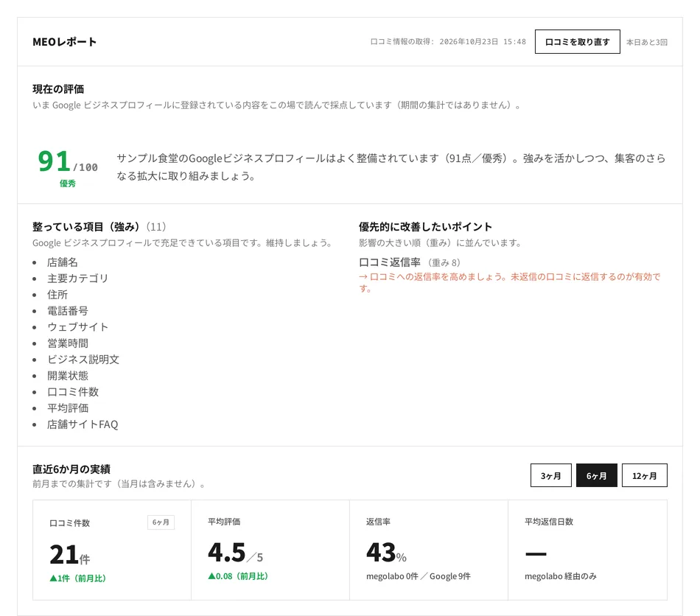Viewport: 700px width, 616px height.
Task: Click the ▲0.08（前月比） change indicator
Action: 238,576
